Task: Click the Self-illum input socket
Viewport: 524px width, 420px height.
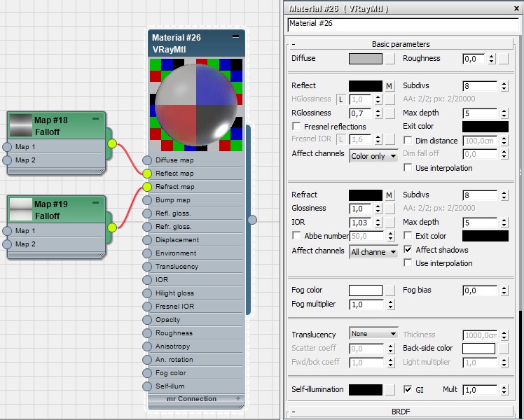Action: [x=147, y=386]
